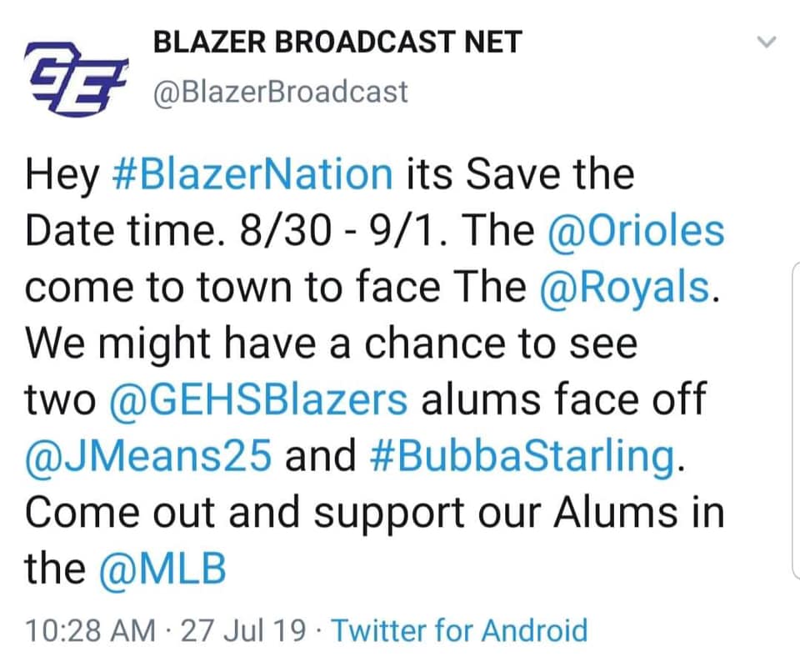Open the Twitter for Android source link
The image size is (800, 672).
[460, 630]
